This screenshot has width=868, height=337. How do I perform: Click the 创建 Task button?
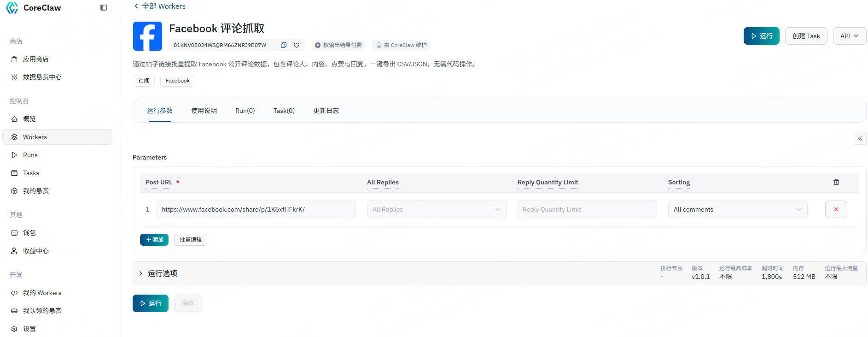pyautogui.click(x=806, y=36)
